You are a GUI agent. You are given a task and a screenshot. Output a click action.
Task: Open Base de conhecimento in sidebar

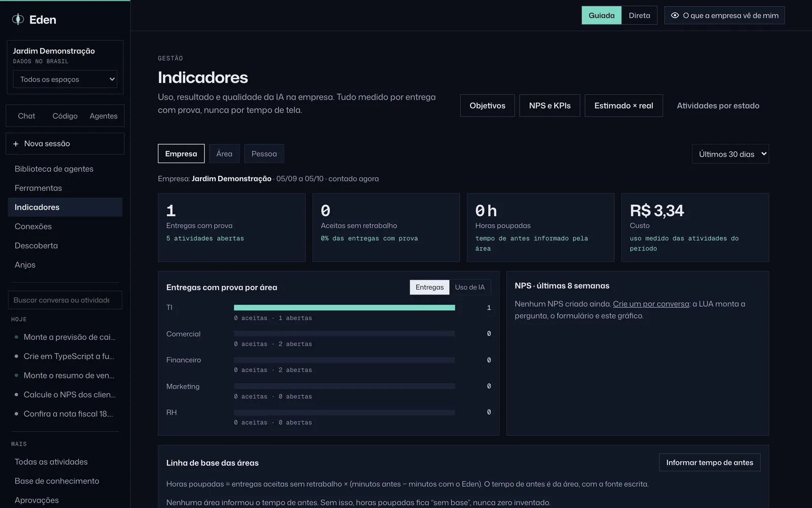click(65, 481)
